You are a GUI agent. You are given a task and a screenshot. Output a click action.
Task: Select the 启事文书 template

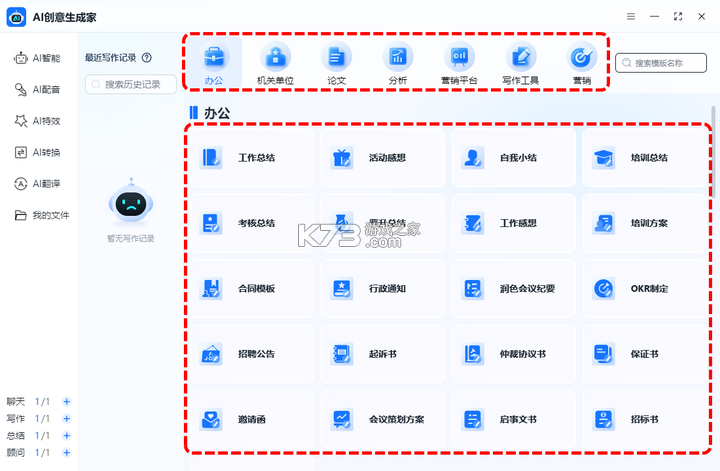[513, 419]
